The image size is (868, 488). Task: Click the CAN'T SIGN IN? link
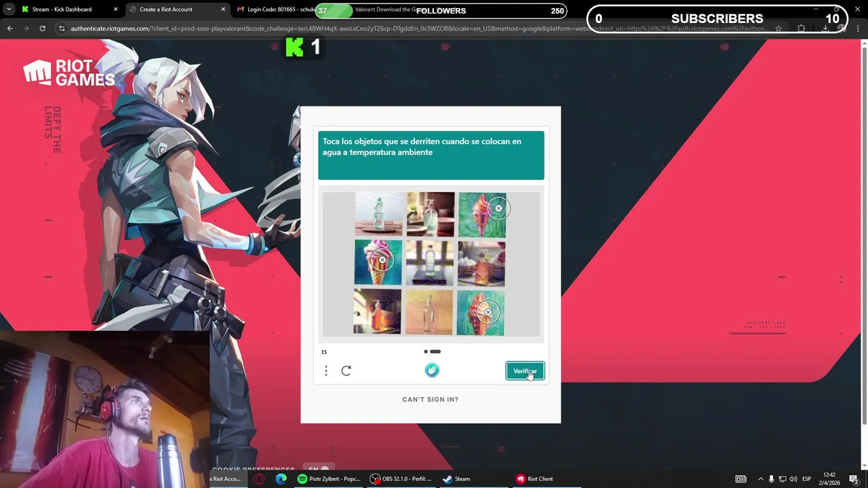tap(431, 399)
